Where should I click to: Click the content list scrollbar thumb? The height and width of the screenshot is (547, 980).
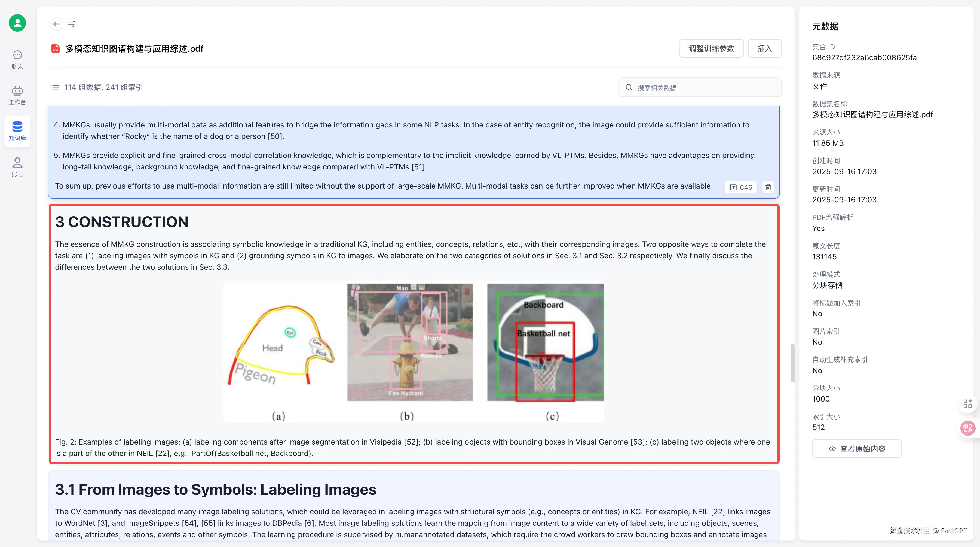pyautogui.click(x=792, y=363)
